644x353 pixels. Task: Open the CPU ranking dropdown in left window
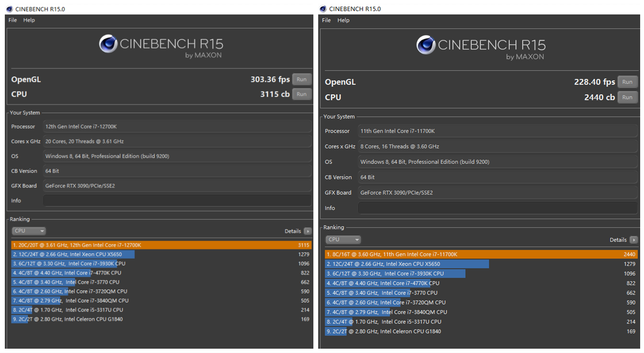tap(28, 231)
